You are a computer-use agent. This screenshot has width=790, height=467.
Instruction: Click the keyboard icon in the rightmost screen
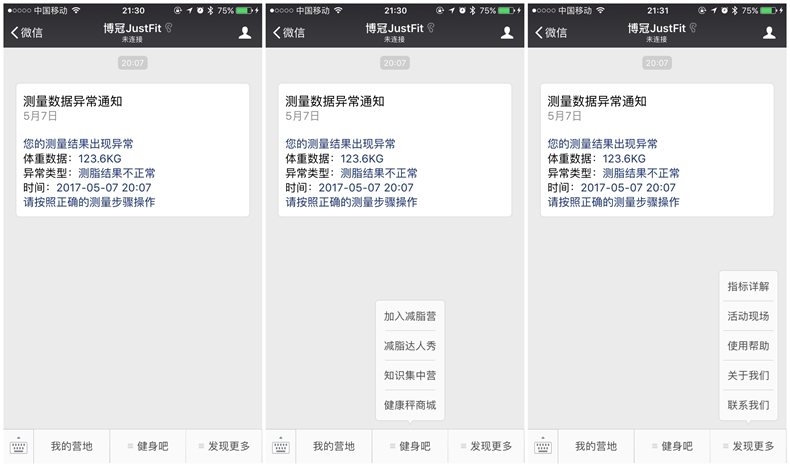[543, 447]
